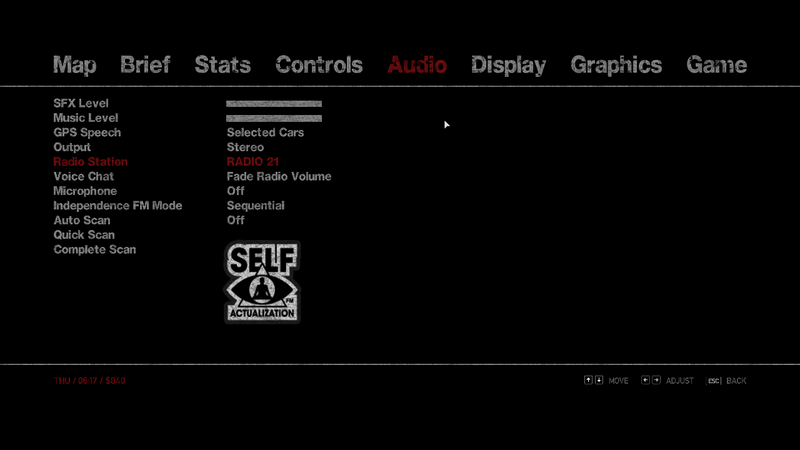Go to the Controls tab
This screenshot has height=450, width=800.
[x=319, y=65]
